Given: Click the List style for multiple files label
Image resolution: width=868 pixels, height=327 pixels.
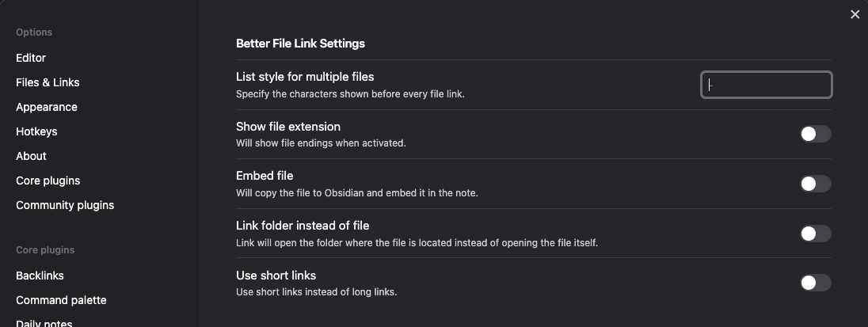Looking at the screenshot, I should 305,77.
